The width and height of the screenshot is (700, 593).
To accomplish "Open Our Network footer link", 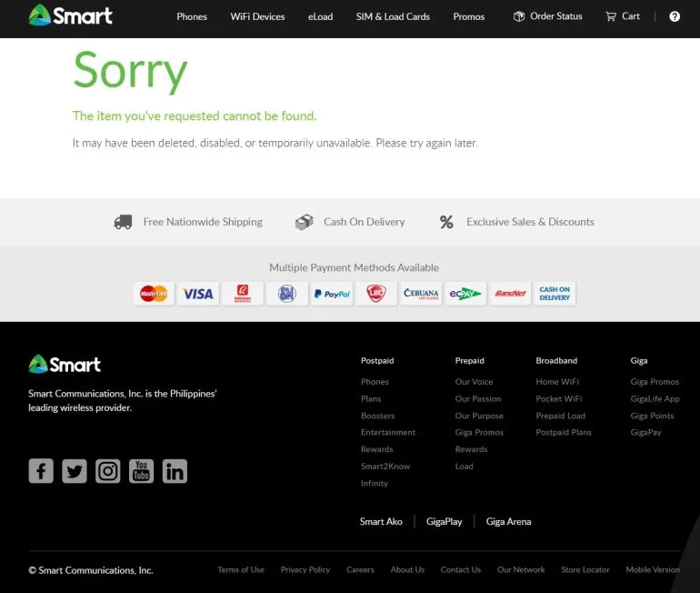I will 521,569.
